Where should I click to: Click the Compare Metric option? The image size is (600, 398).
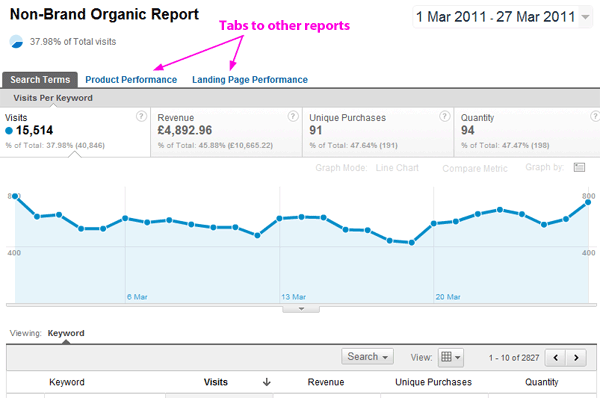[x=475, y=168]
